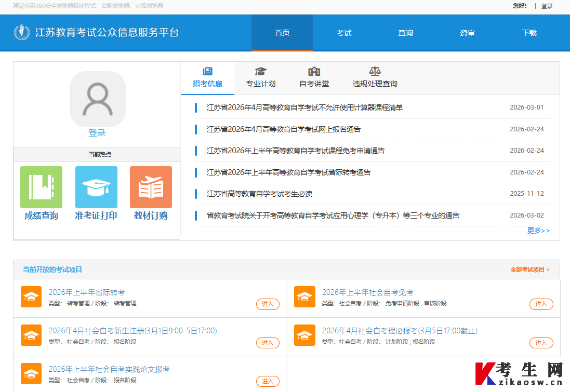Click 进入 button for 2026年4月社会自考理论报考

[x=541, y=343]
